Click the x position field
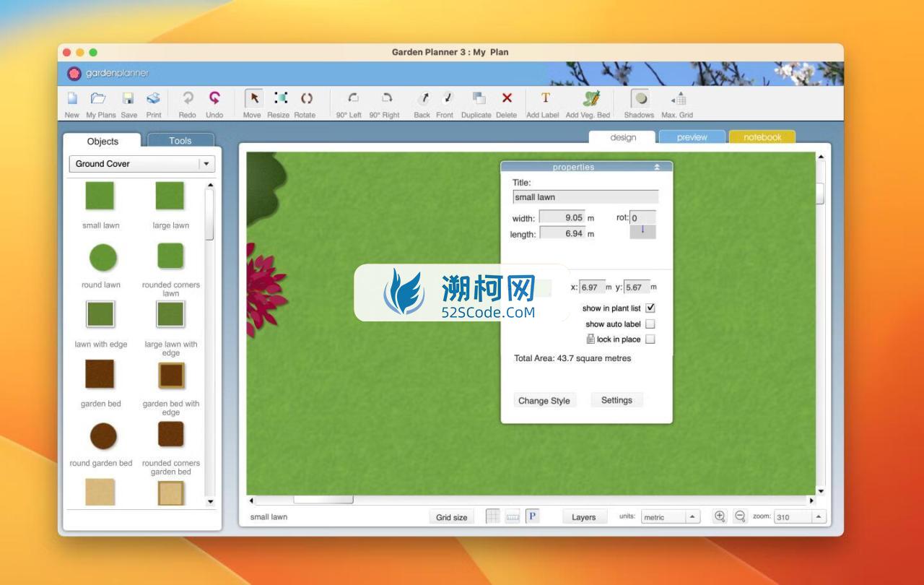 point(592,287)
